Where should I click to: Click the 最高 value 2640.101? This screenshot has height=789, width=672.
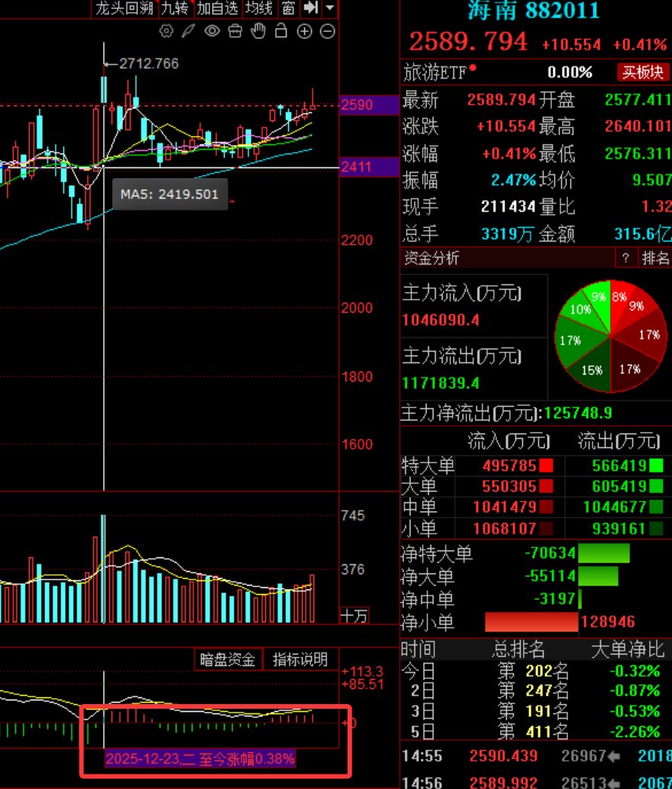click(x=638, y=126)
